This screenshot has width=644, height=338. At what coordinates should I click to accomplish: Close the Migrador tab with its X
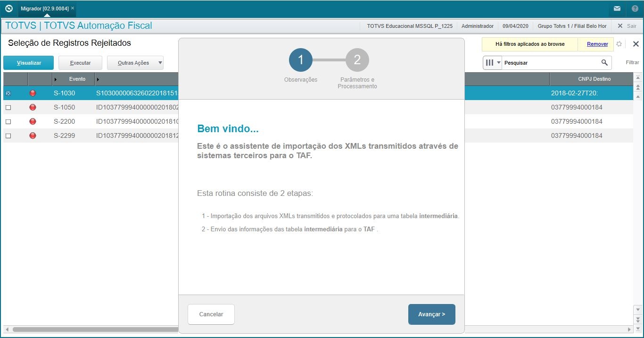click(73, 8)
